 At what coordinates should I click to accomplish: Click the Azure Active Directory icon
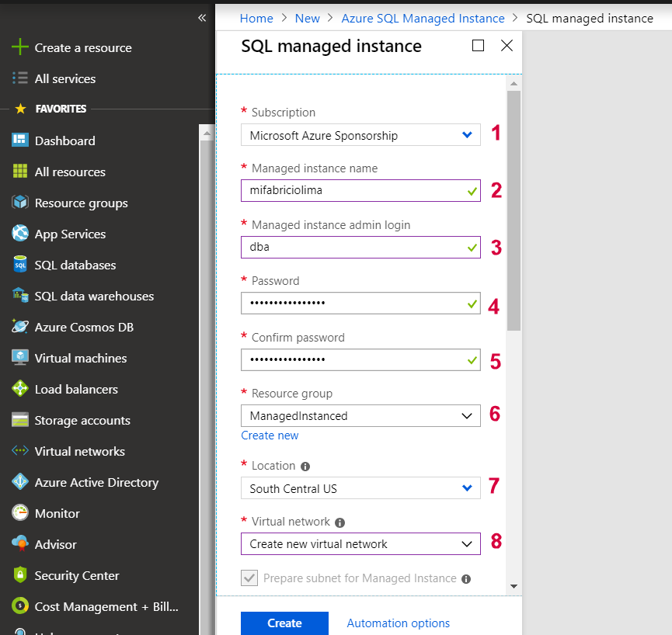tap(20, 482)
